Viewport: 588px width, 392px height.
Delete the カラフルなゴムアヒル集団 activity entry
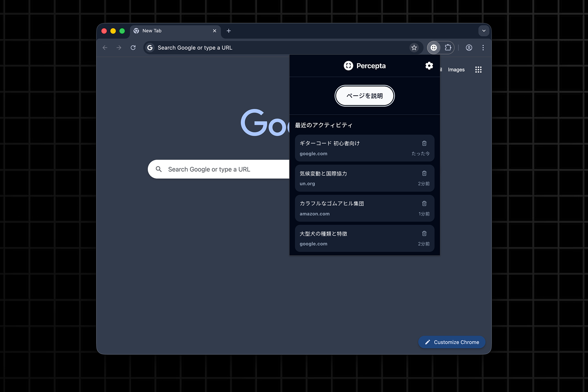(424, 203)
